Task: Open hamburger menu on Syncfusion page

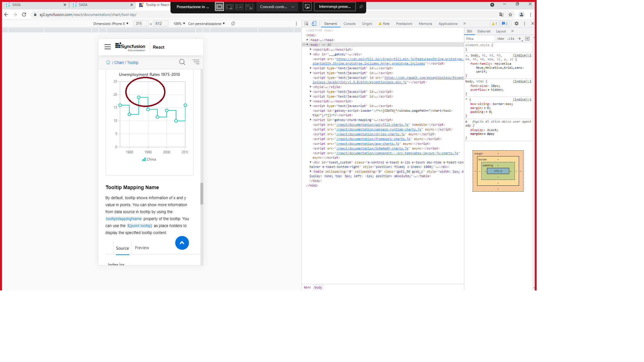Action: [108, 47]
